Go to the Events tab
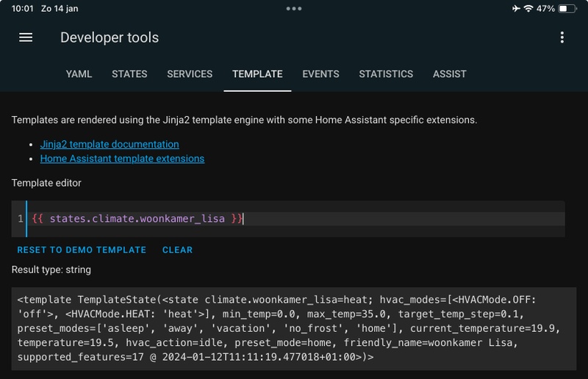 (x=320, y=74)
